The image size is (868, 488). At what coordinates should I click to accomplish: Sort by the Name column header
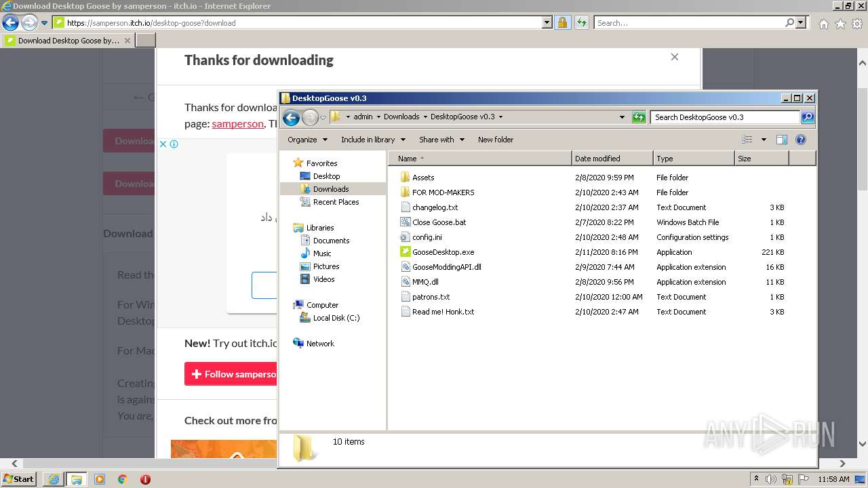pos(479,159)
